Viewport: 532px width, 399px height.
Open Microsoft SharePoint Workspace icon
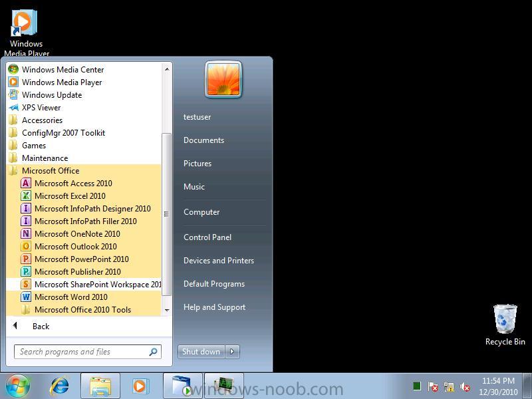tap(26, 285)
